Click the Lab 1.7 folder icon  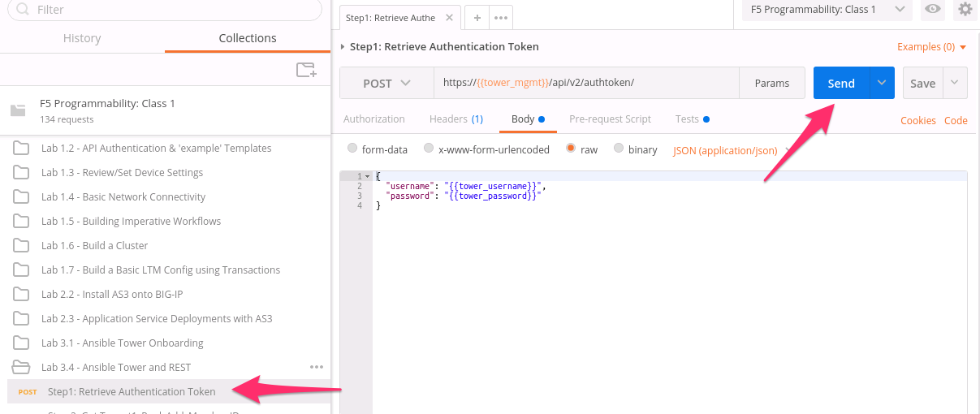(x=21, y=270)
